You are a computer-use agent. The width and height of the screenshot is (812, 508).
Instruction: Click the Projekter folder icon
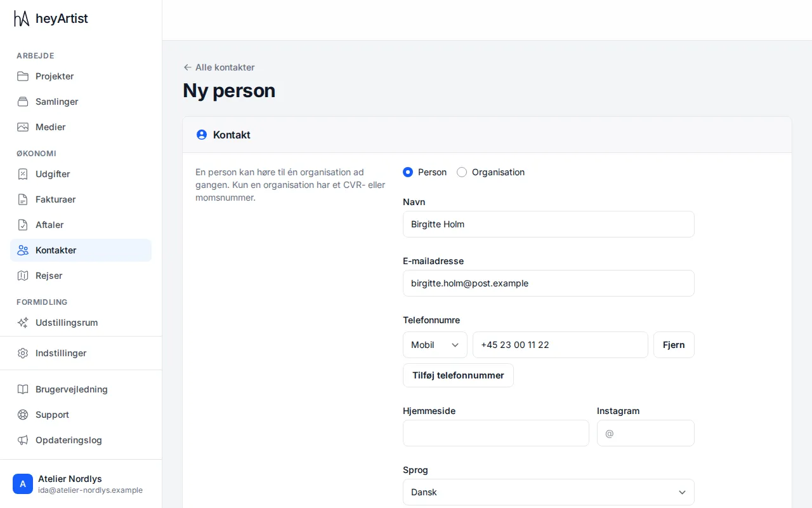pyautogui.click(x=23, y=76)
